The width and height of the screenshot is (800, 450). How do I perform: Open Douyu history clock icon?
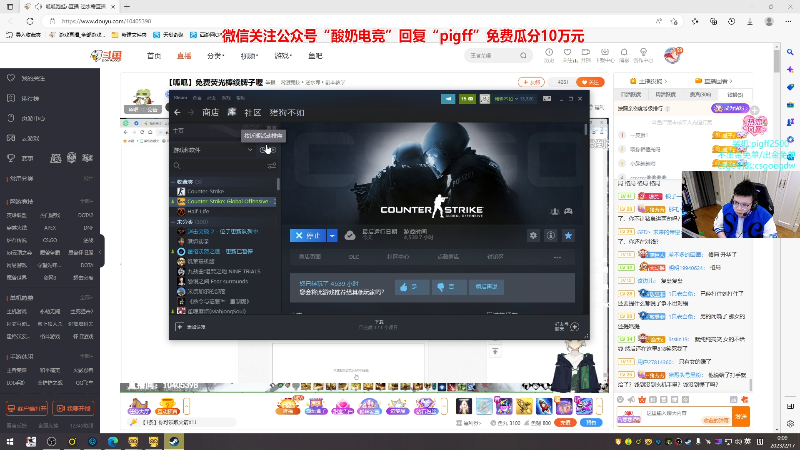point(549,55)
